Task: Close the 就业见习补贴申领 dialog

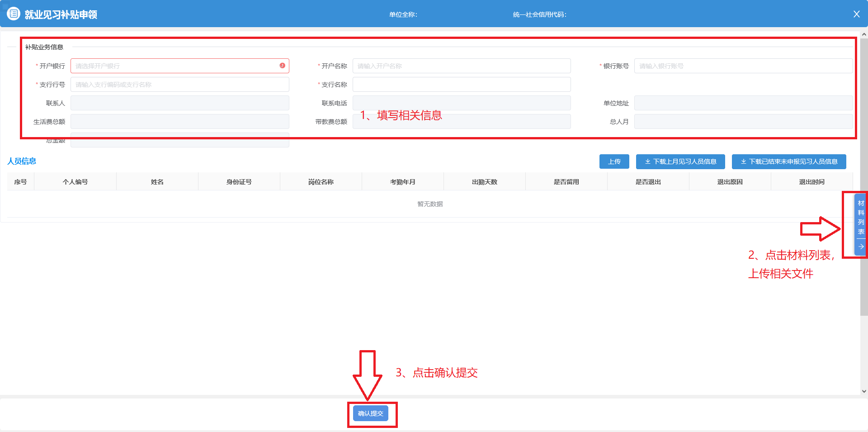Action: click(856, 14)
